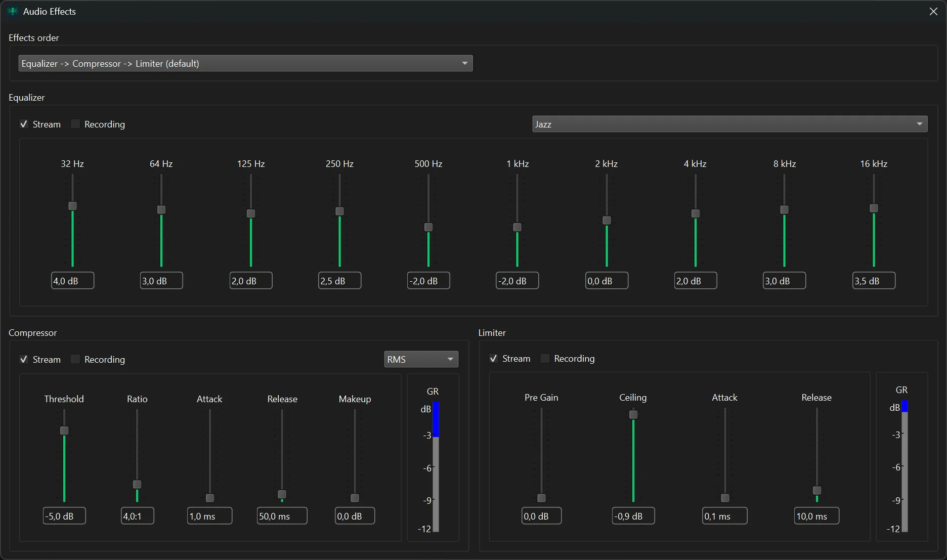The image size is (947, 560).
Task: Click the 16 kHz value showing 3,5 dB
Action: point(873,280)
